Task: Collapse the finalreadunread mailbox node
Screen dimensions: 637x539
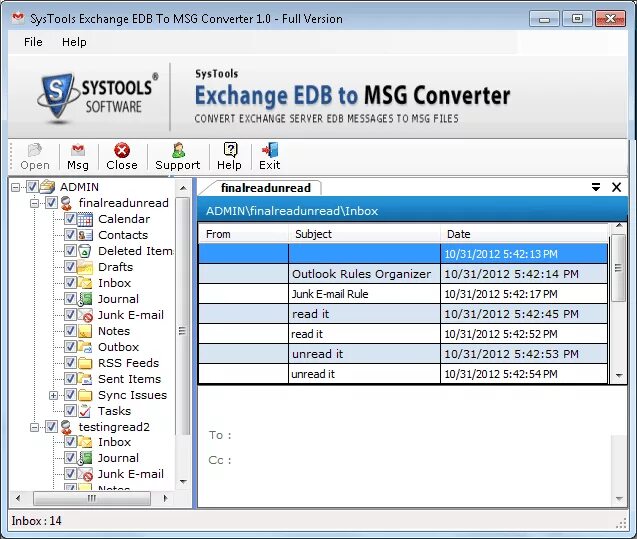Action: pyautogui.click(x=35, y=203)
